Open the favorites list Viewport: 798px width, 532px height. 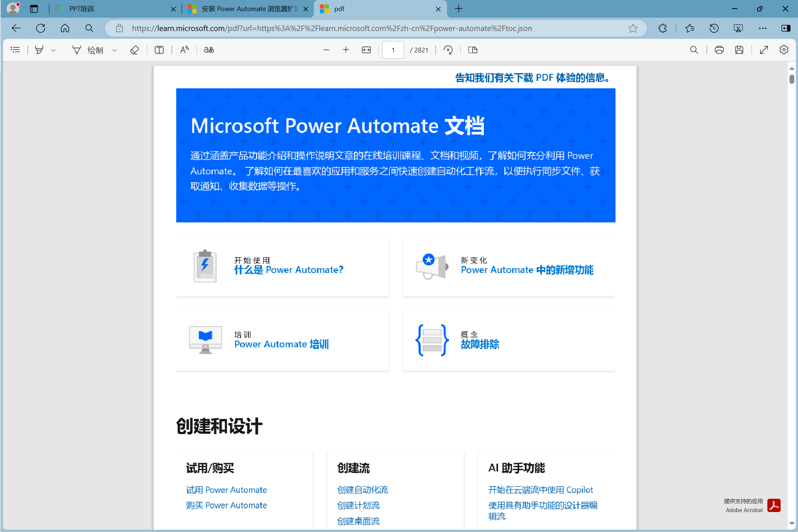click(x=689, y=28)
